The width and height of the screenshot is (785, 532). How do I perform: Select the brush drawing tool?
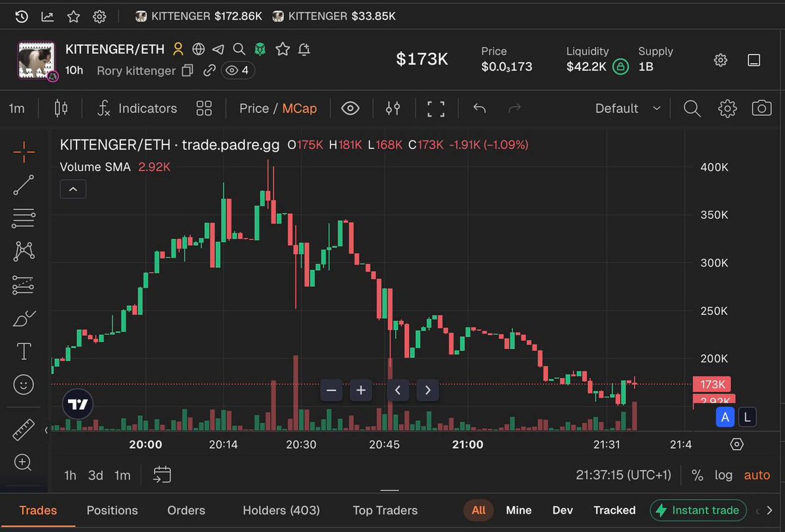tap(24, 318)
